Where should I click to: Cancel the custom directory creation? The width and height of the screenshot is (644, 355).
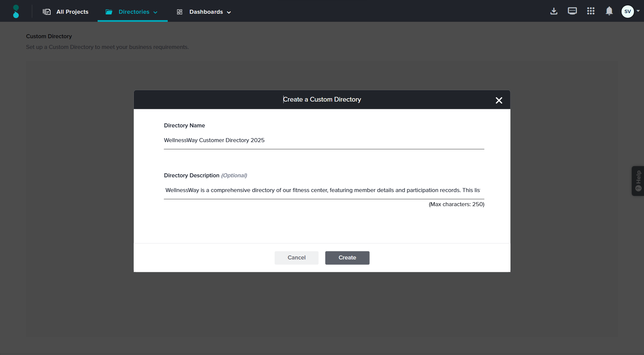pos(296,257)
